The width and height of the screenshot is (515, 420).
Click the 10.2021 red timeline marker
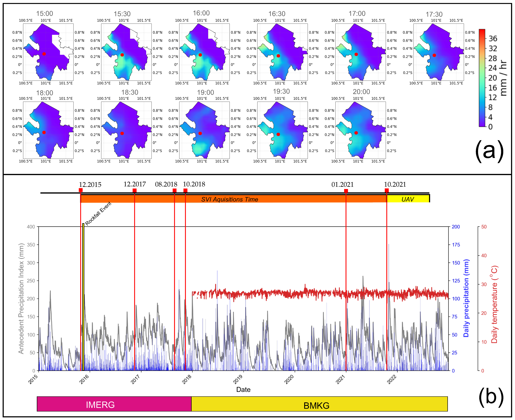[387, 191]
